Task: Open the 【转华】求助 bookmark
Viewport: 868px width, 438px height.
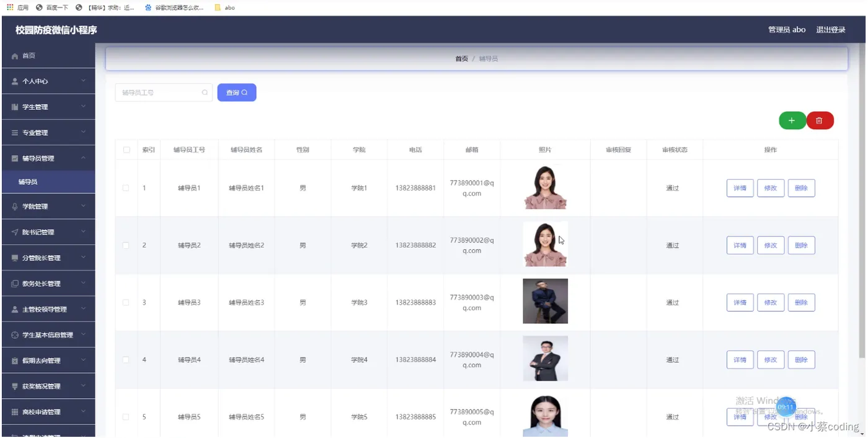Action: [105, 7]
